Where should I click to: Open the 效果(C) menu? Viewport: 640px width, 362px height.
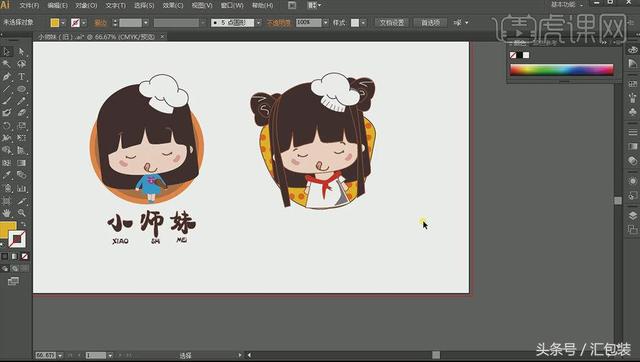pos(173,6)
